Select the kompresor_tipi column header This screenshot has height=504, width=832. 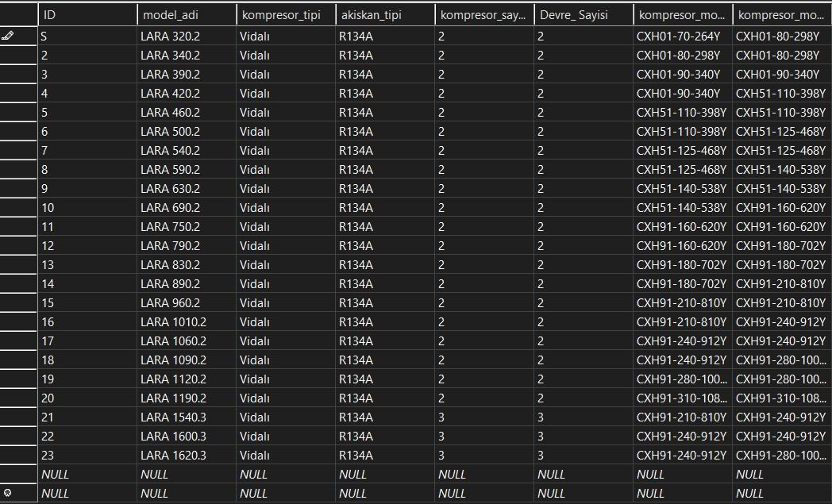286,15
